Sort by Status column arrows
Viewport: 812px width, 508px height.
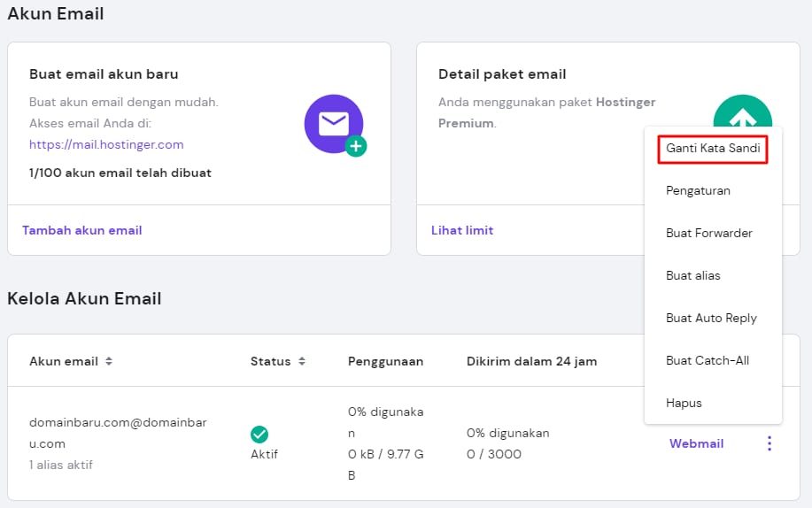pyautogui.click(x=301, y=361)
